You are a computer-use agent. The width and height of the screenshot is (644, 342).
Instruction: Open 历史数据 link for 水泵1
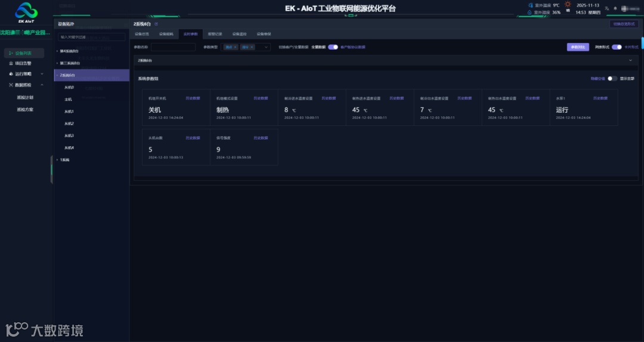click(x=600, y=98)
